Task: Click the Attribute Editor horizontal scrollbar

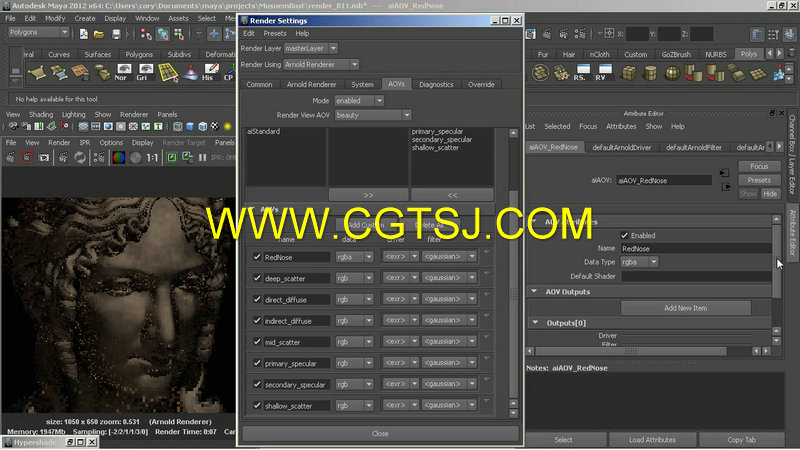Action: [631, 351]
